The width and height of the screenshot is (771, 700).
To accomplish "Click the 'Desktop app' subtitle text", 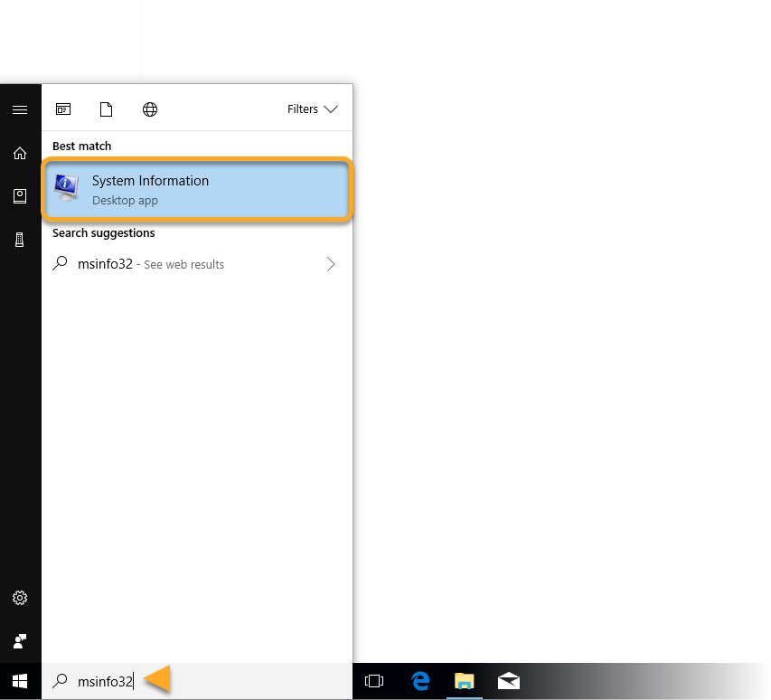I will 125,201.
